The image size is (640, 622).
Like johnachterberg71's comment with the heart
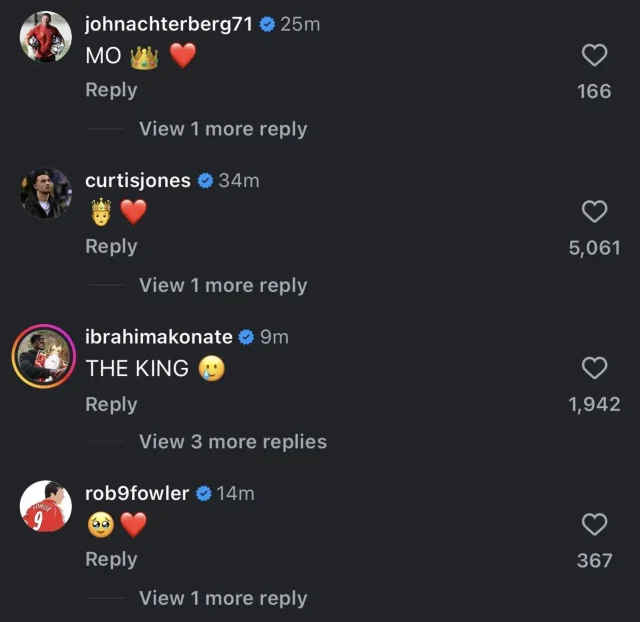[x=594, y=55]
